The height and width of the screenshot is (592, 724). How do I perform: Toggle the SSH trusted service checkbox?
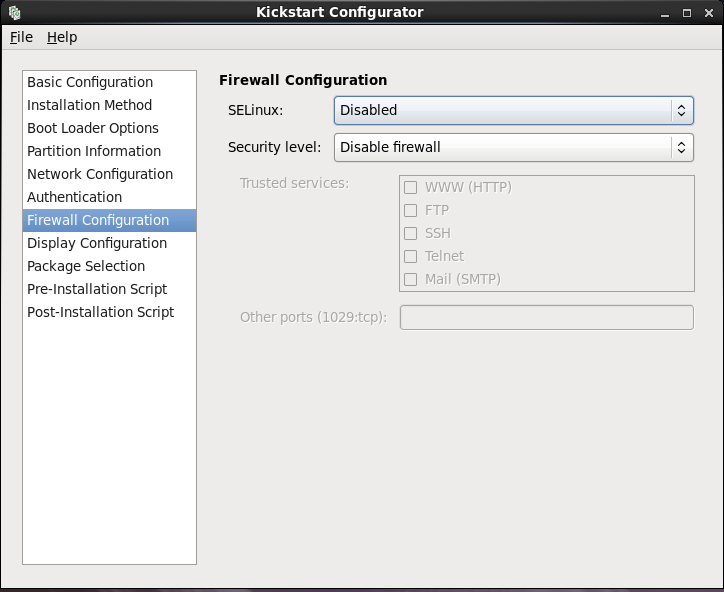click(x=410, y=233)
